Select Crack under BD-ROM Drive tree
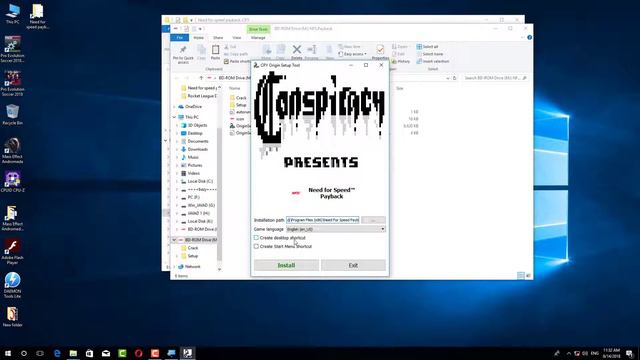Screen dimensions: 640x360 click(x=190, y=248)
